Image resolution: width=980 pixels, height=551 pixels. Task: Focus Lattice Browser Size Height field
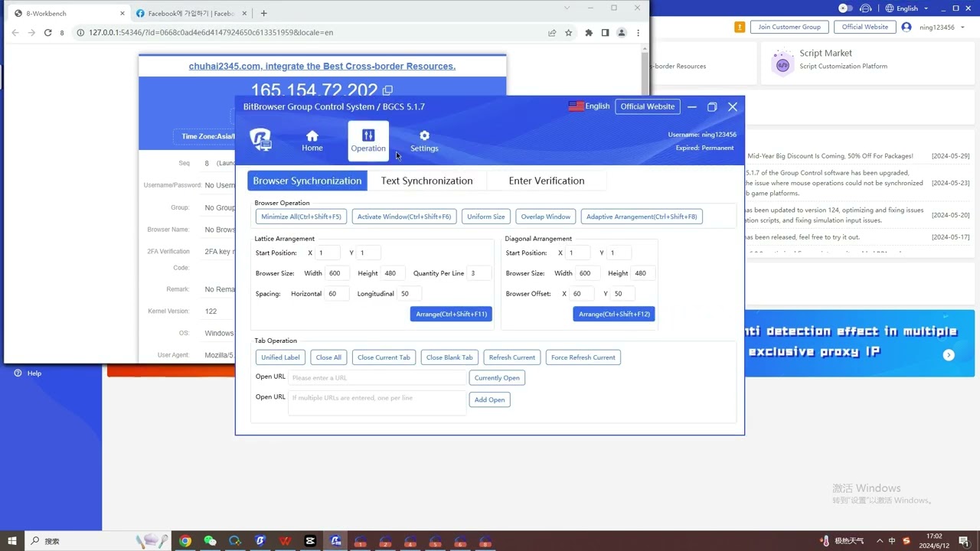pyautogui.click(x=393, y=273)
